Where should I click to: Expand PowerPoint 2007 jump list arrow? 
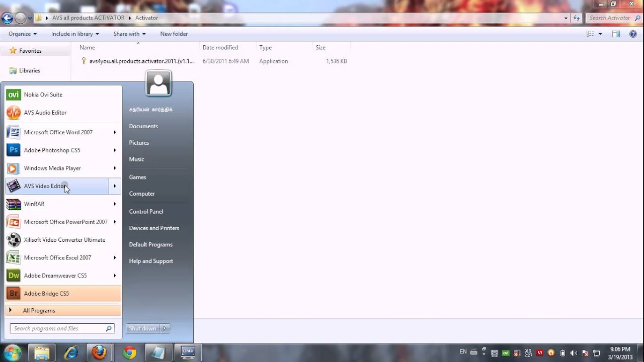(115, 222)
